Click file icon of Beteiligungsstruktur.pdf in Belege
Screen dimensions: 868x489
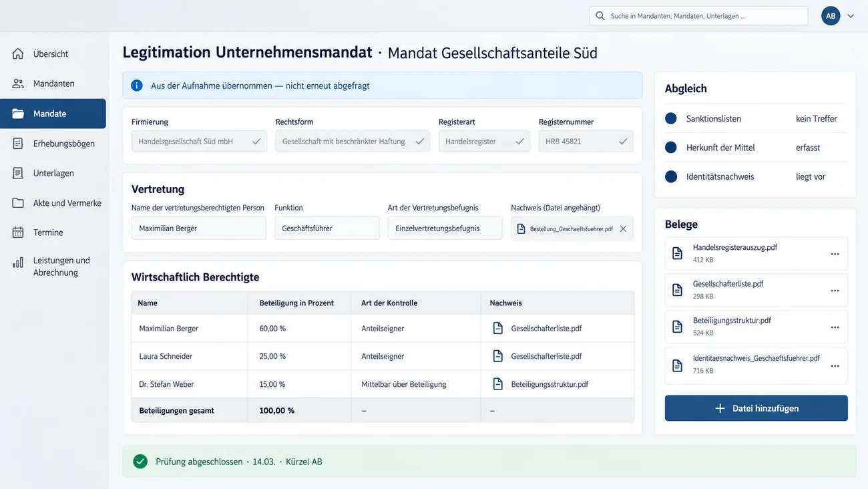tap(677, 327)
